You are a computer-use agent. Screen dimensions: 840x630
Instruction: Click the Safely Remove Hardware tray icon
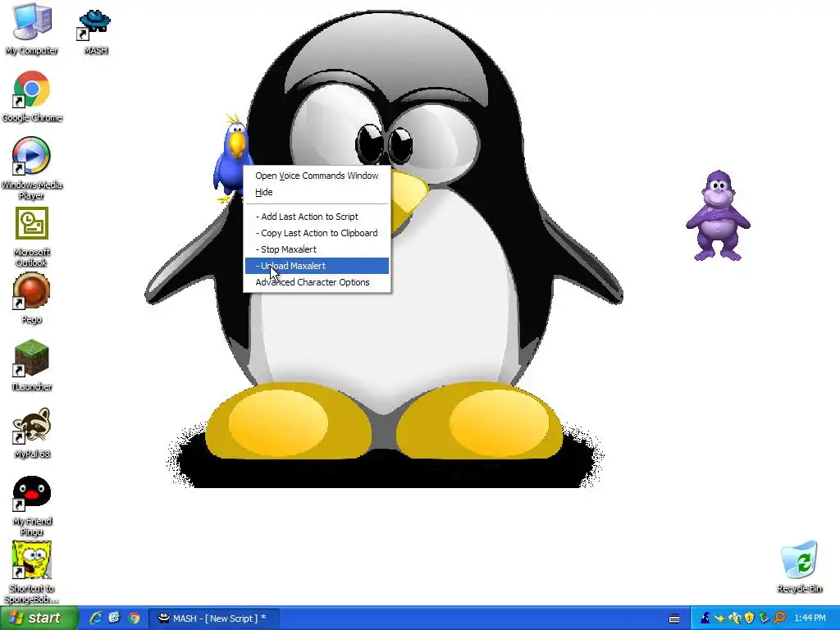[x=764, y=619]
